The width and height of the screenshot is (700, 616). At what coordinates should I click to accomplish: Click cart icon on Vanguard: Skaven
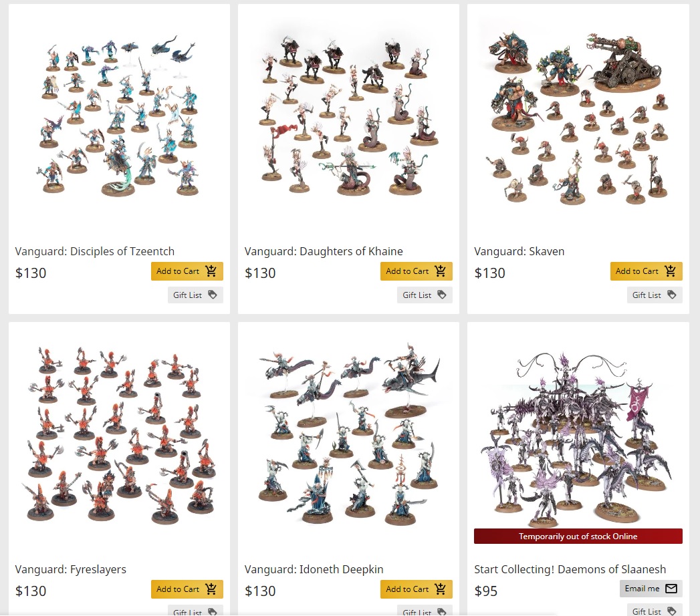[670, 271]
